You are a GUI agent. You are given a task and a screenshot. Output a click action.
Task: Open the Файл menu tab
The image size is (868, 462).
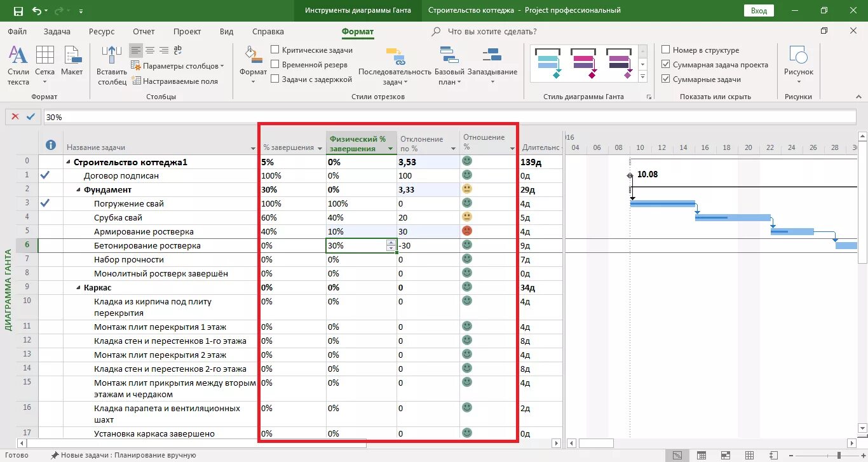pyautogui.click(x=18, y=31)
